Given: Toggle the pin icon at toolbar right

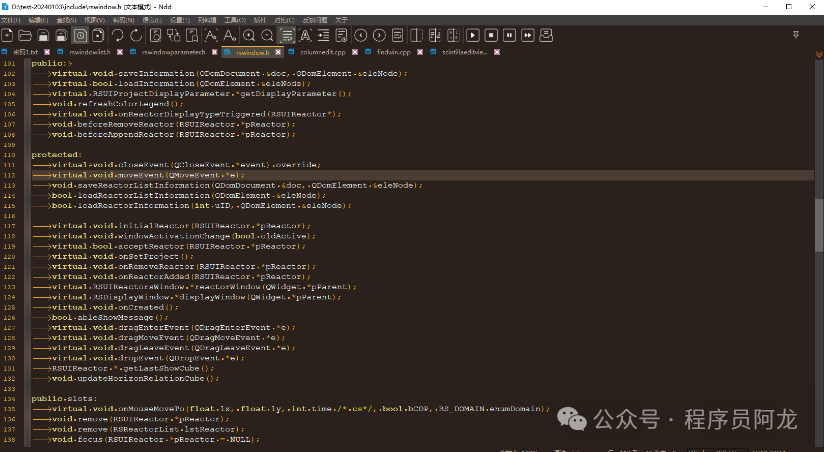Looking at the screenshot, I should click(x=795, y=35).
